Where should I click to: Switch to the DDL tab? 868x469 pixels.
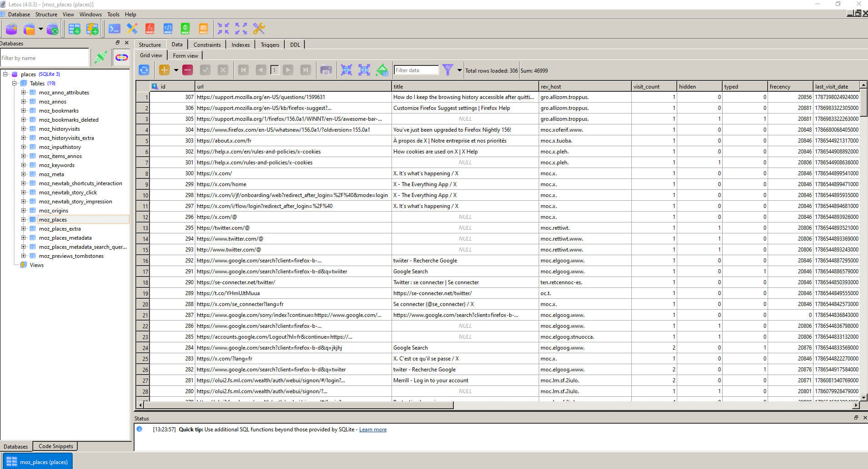(x=295, y=44)
